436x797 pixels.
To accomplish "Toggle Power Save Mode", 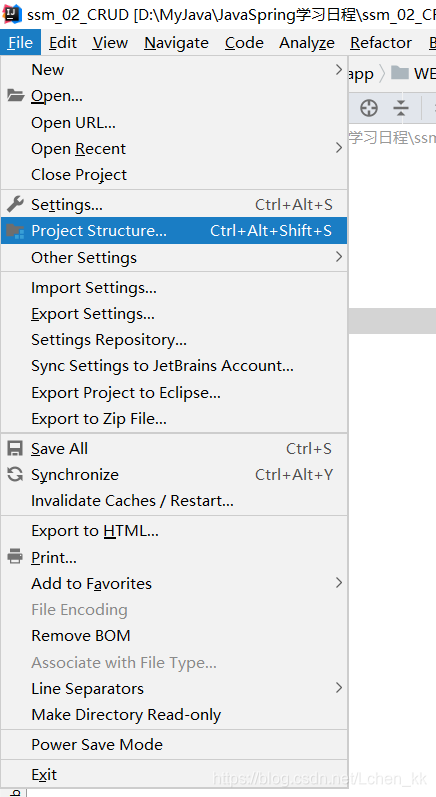I will click(174, 745).
